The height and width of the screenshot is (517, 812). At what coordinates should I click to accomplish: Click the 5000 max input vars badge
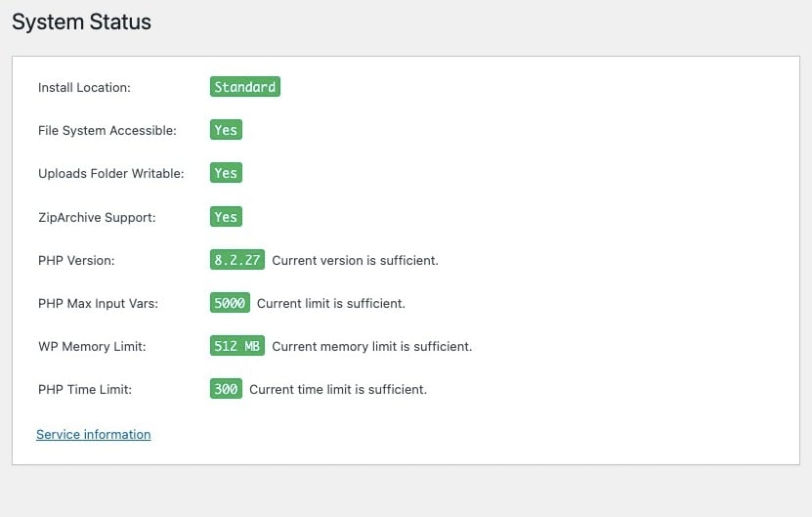230,303
